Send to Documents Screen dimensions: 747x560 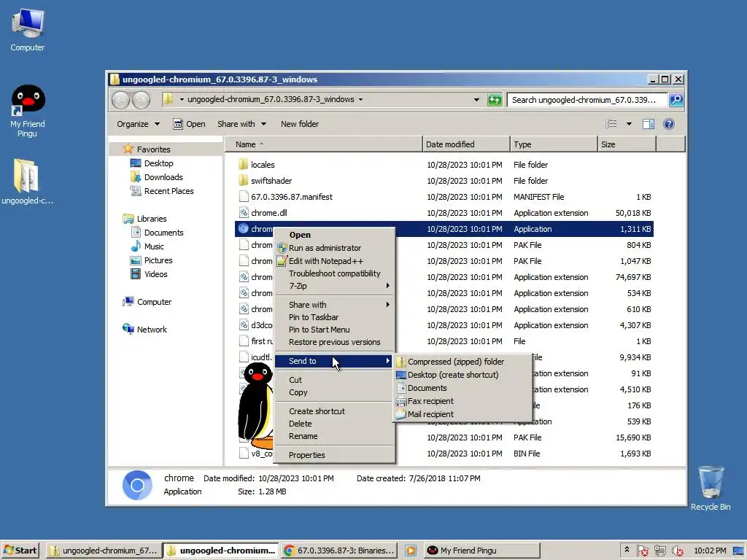point(462,388)
